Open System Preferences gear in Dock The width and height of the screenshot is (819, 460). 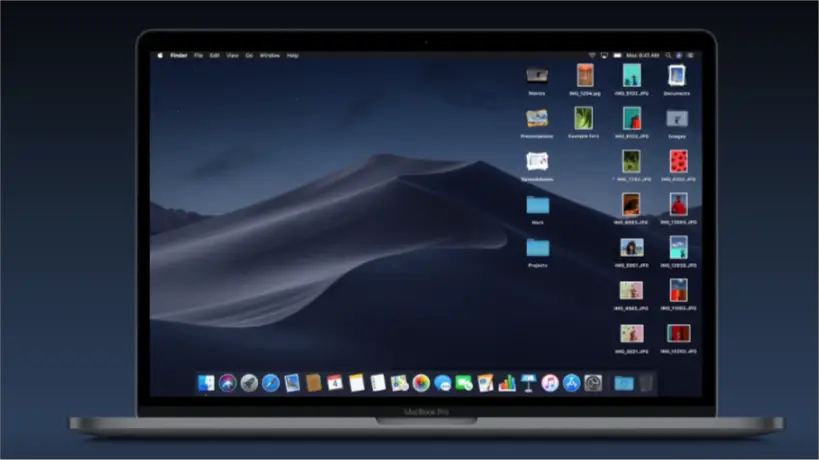coord(593,383)
